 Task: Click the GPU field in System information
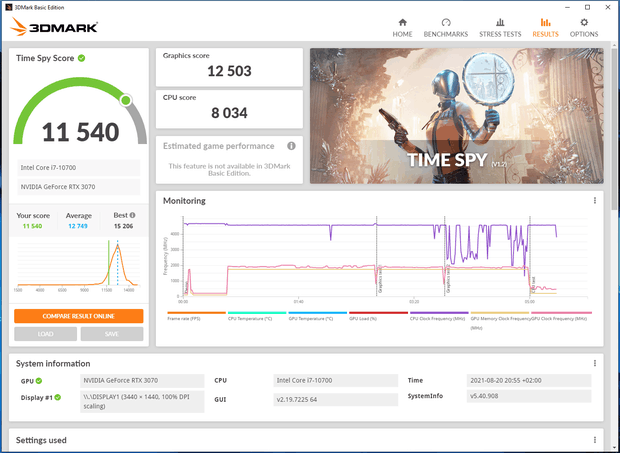coord(142,381)
